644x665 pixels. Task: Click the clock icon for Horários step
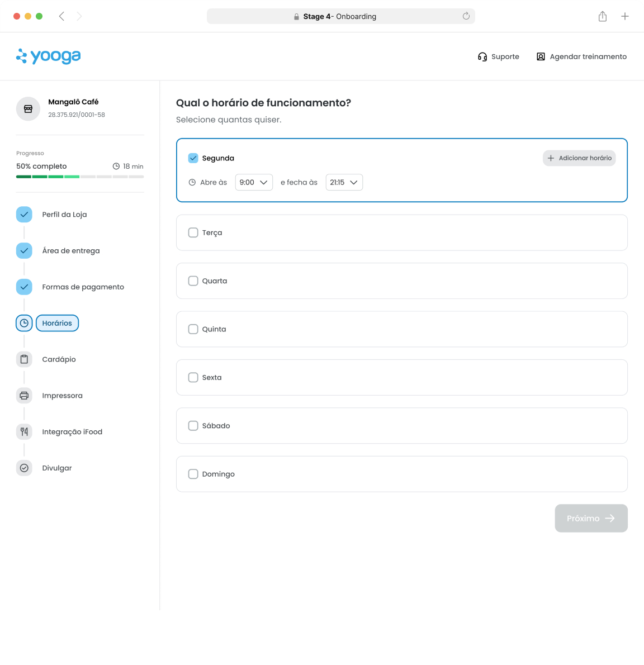[x=24, y=323]
